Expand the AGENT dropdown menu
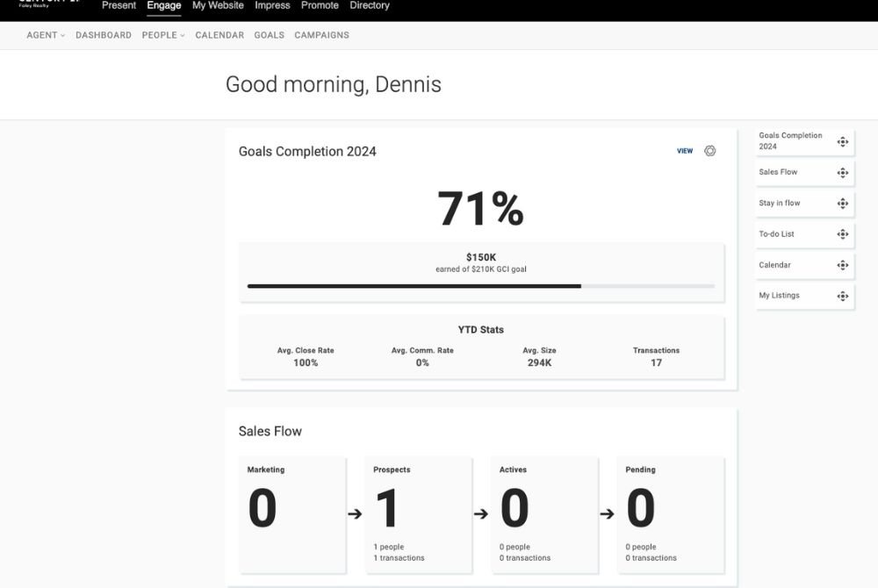The image size is (878, 588). 46,35
